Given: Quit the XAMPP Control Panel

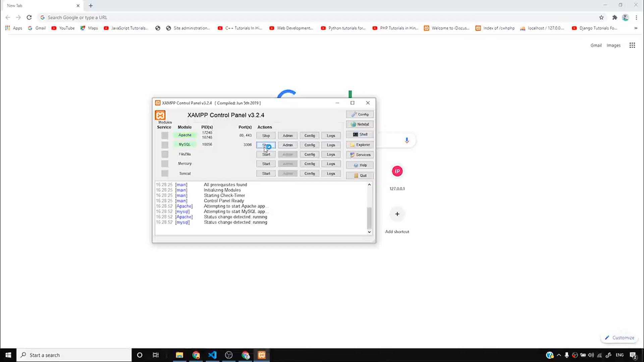Looking at the screenshot, I should [x=360, y=176].
